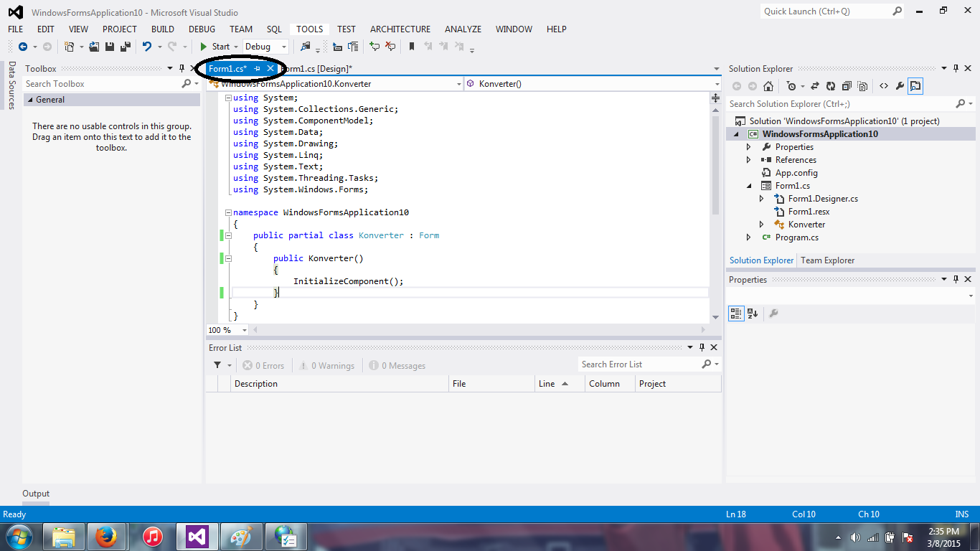Viewport: 980px width, 551px height.
Task: Click the Property Pages wrench icon in Properties
Action: click(773, 314)
